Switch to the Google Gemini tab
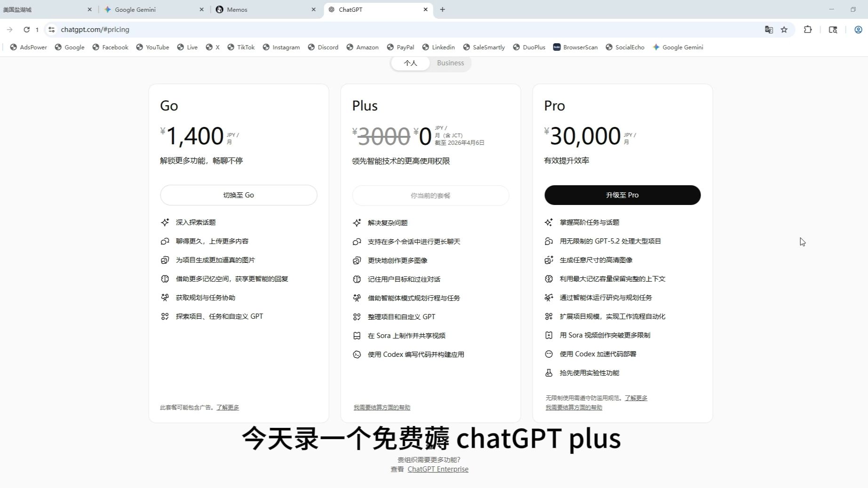This screenshot has width=868, height=488. coord(153,9)
